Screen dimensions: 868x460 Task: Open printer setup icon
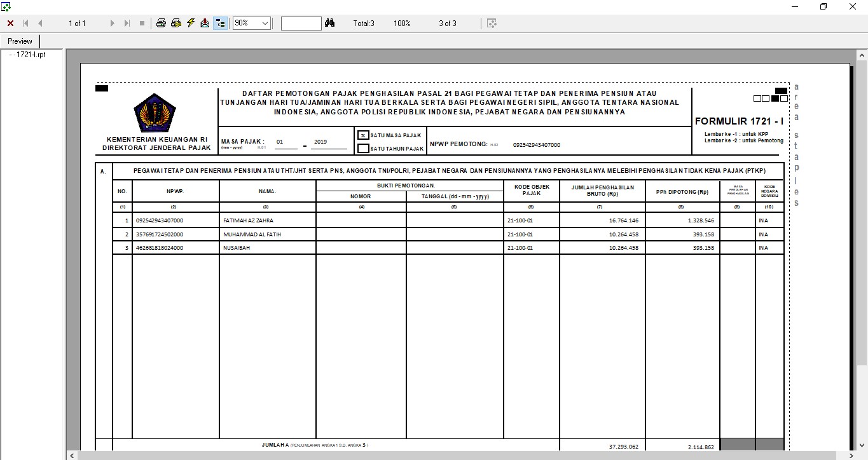tap(176, 24)
